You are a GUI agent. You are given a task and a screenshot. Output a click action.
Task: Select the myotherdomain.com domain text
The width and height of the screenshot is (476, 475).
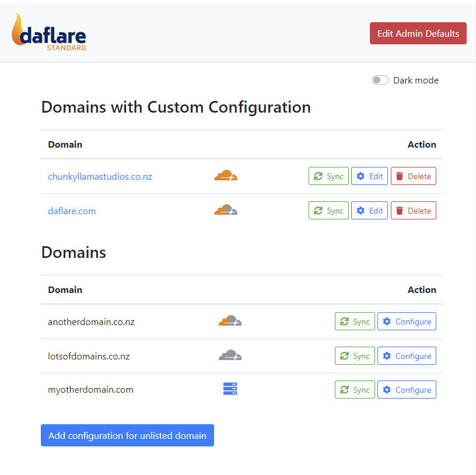(x=90, y=390)
